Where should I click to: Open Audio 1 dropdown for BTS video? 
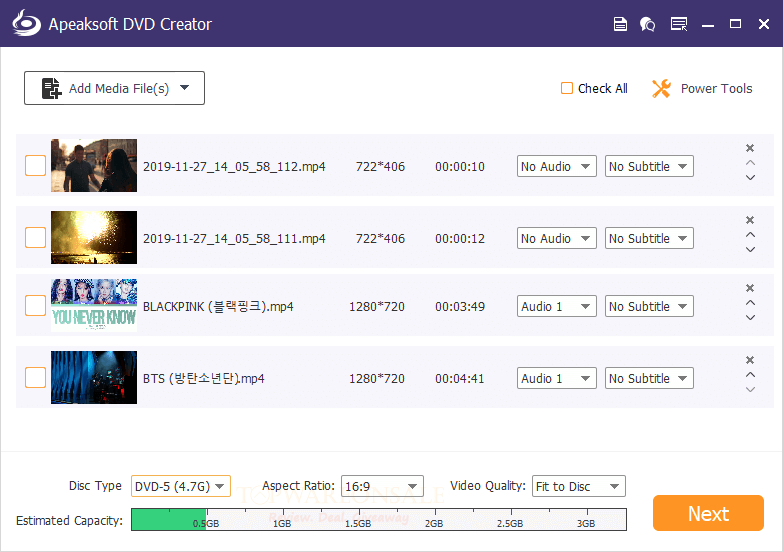(557, 378)
